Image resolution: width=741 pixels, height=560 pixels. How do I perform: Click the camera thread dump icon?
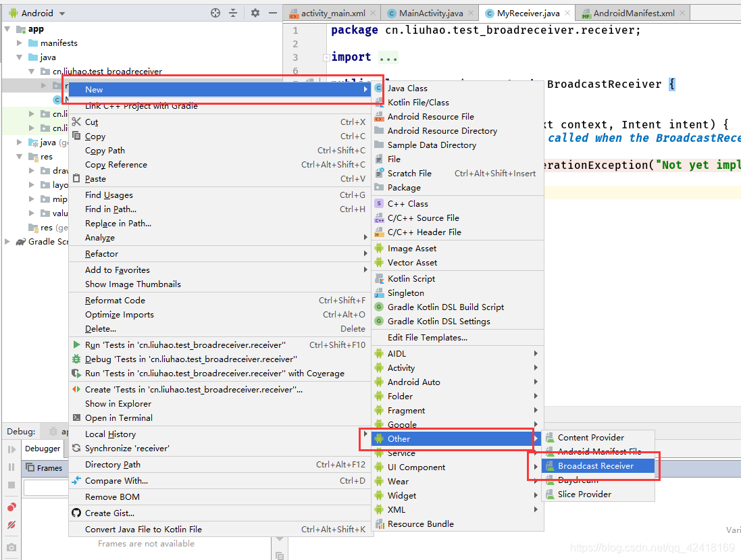tap(11, 547)
